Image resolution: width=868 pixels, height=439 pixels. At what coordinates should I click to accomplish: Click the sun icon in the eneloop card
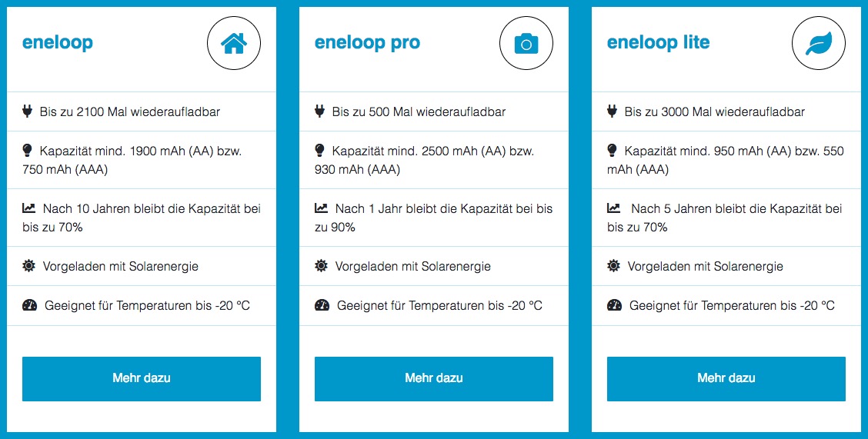(28, 266)
